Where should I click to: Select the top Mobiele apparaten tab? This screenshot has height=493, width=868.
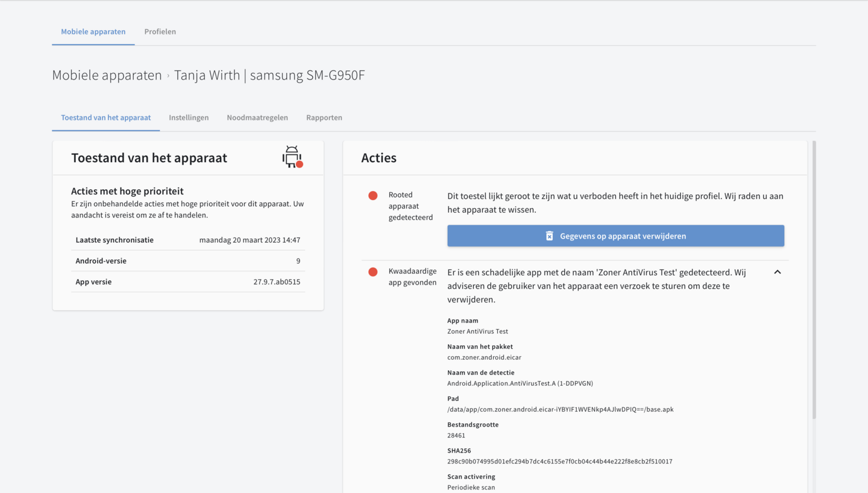93,32
